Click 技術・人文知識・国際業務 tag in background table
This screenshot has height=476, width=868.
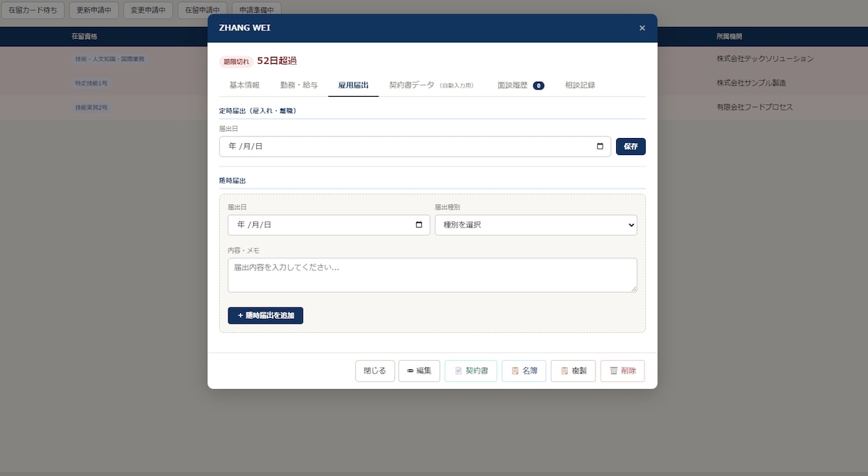coord(110,59)
